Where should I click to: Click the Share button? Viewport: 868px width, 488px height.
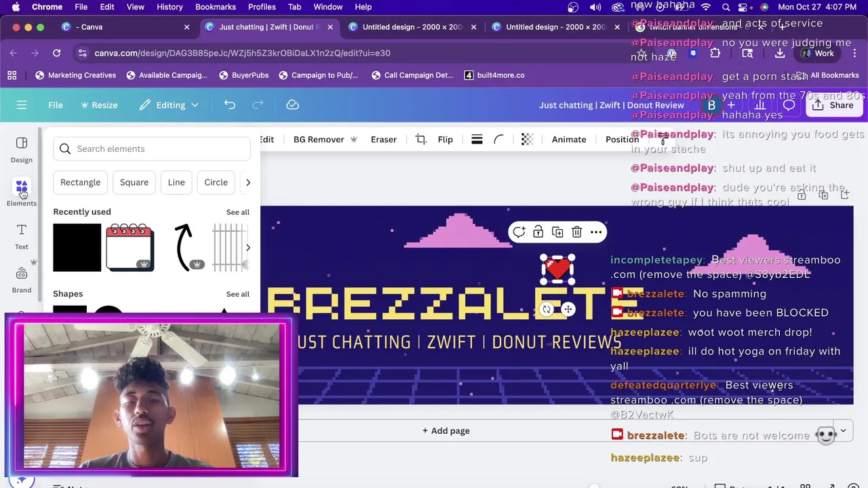point(833,105)
